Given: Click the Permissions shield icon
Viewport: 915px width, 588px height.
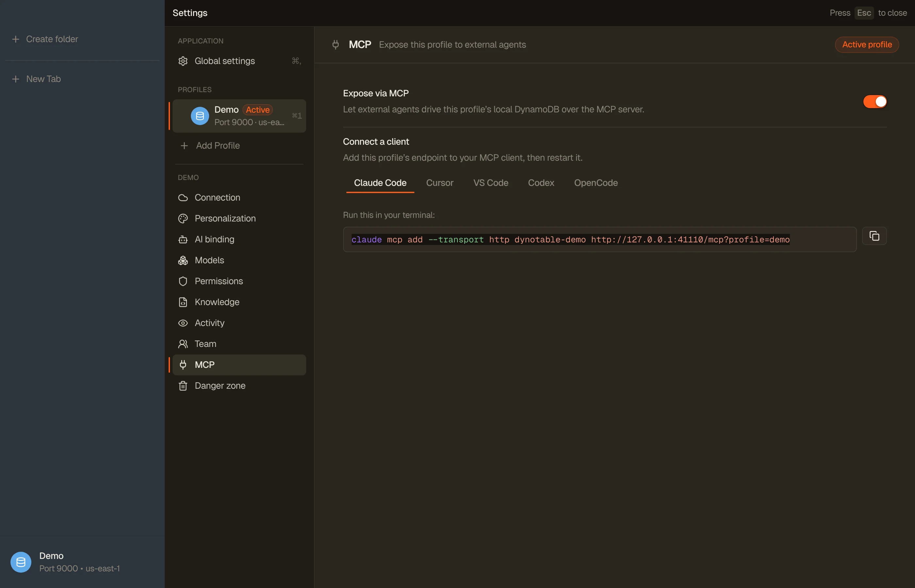Looking at the screenshot, I should tap(183, 281).
